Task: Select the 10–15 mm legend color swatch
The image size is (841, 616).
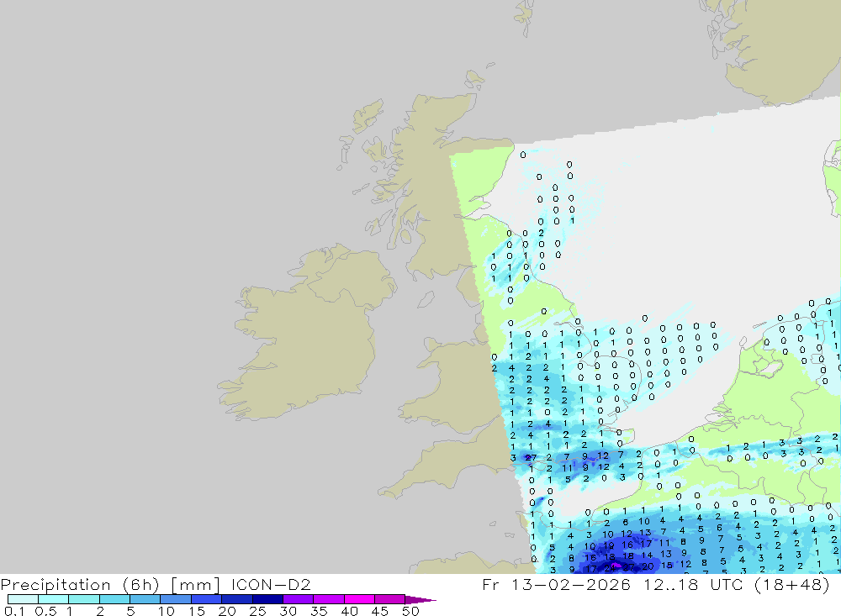Action: [176, 599]
